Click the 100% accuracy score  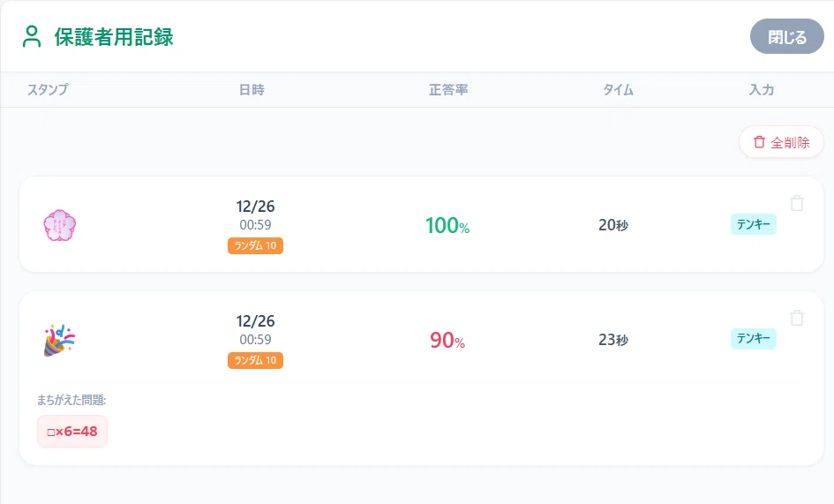pyautogui.click(x=447, y=225)
